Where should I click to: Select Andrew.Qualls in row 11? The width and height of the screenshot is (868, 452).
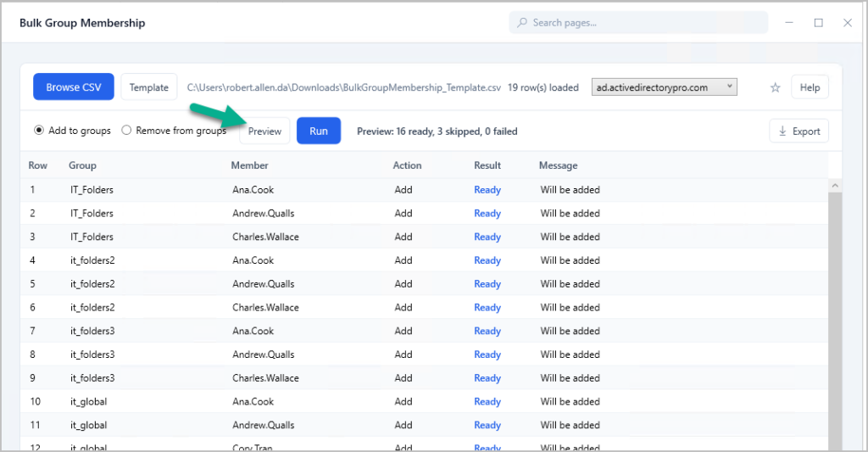click(264, 425)
